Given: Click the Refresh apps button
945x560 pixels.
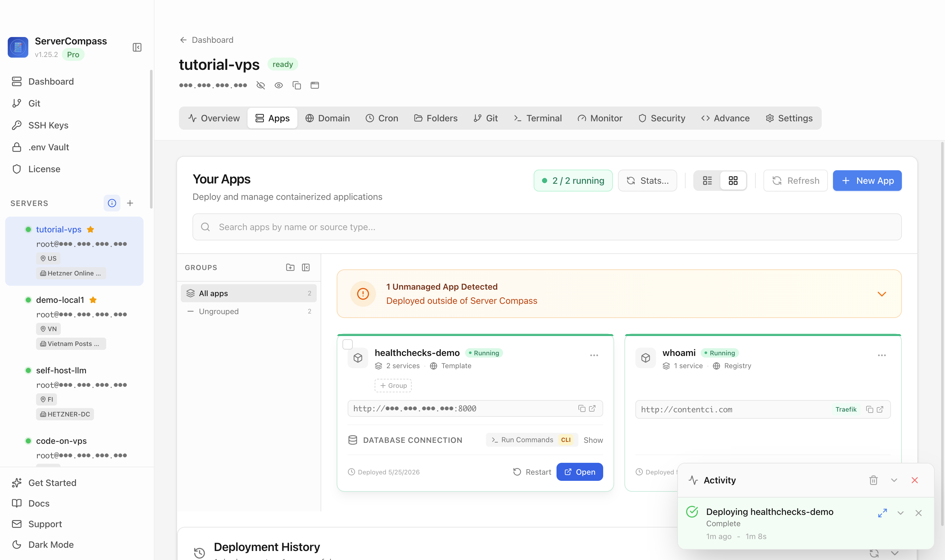Looking at the screenshot, I should click(x=796, y=181).
